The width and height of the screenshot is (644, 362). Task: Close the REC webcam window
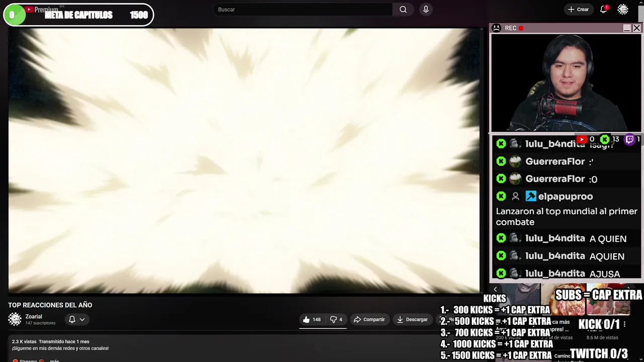(636, 28)
